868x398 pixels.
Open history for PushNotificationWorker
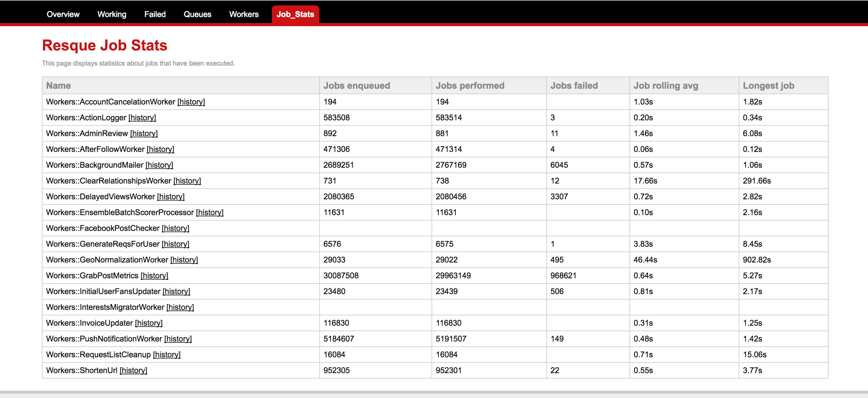point(177,338)
